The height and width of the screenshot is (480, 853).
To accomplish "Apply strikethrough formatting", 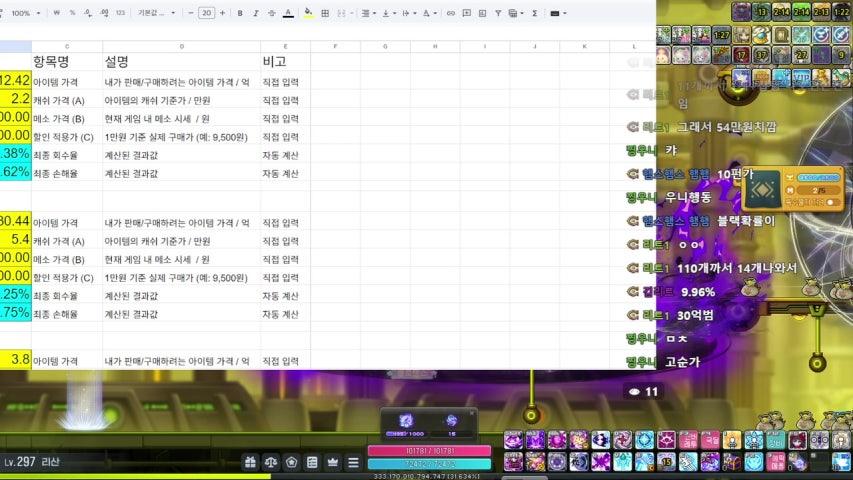I will point(271,13).
